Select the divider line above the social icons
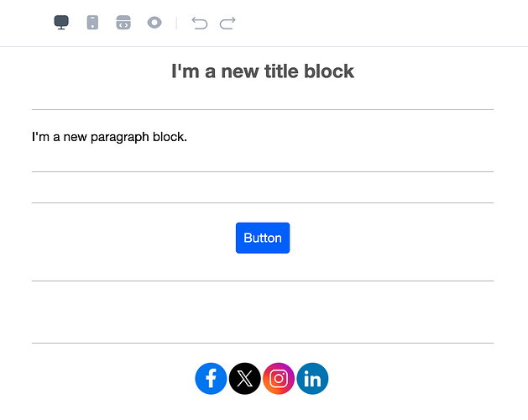 (263, 344)
